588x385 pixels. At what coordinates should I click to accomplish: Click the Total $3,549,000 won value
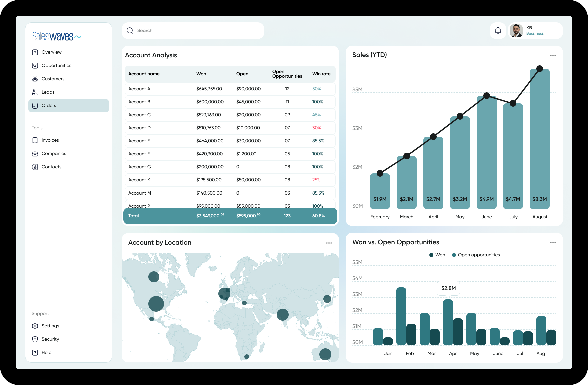(210, 216)
